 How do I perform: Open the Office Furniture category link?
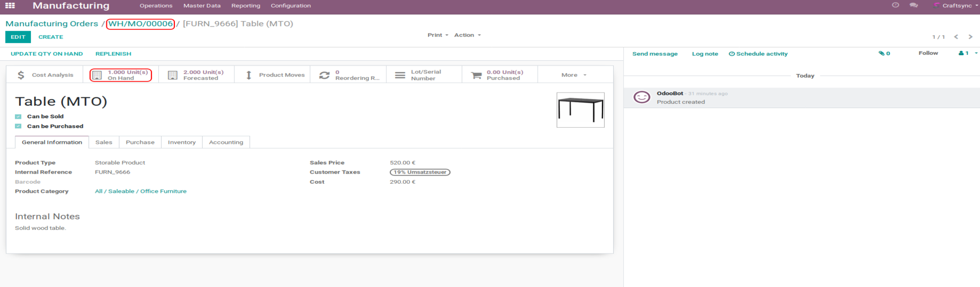click(140, 191)
